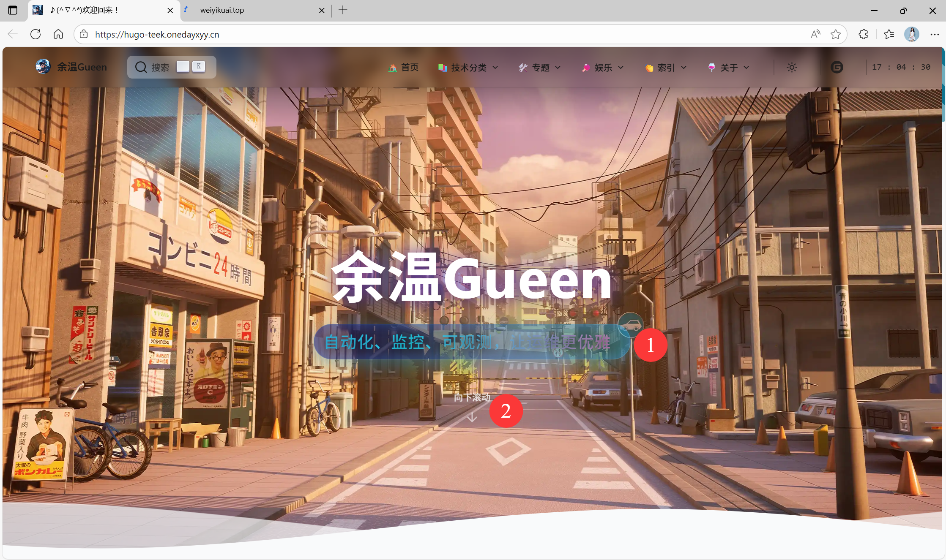Screen dimensions: 946x560
Task: Open the search box magnifier
Action: coord(141,67)
